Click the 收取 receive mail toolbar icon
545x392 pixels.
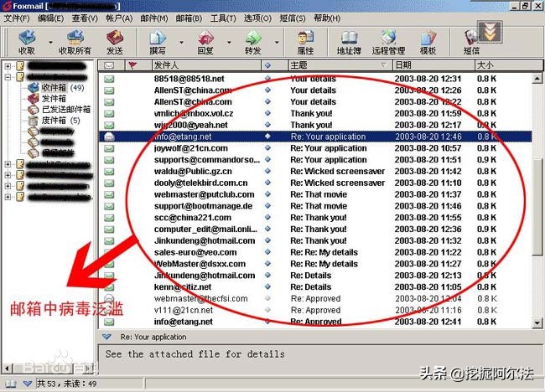[x=27, y=38]
